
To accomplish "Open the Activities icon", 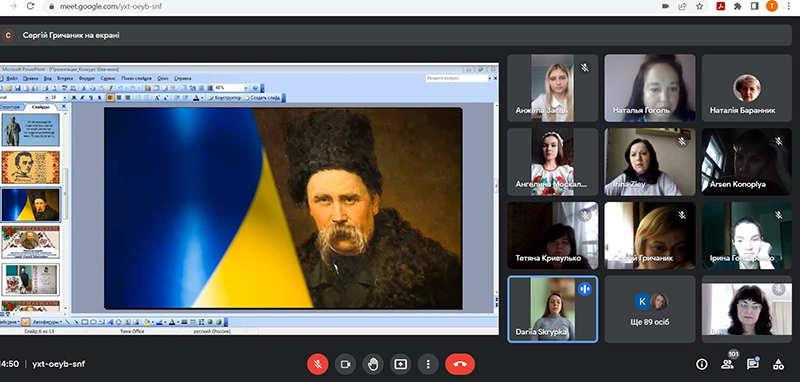I will (x=778, y=364).
